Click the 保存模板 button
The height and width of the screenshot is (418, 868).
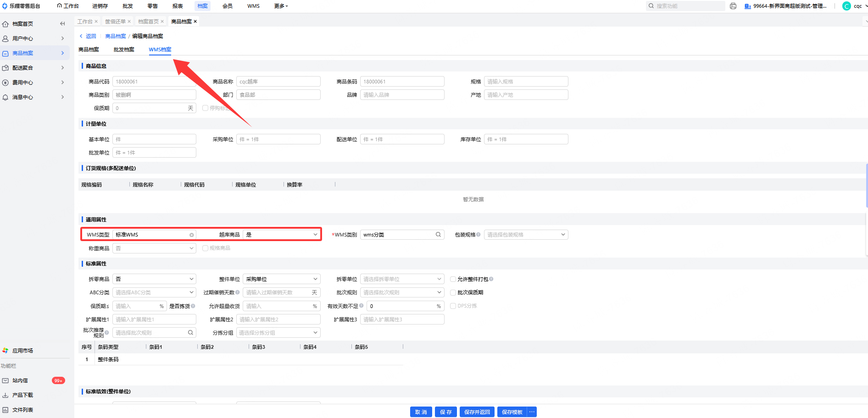coord(512,412)
